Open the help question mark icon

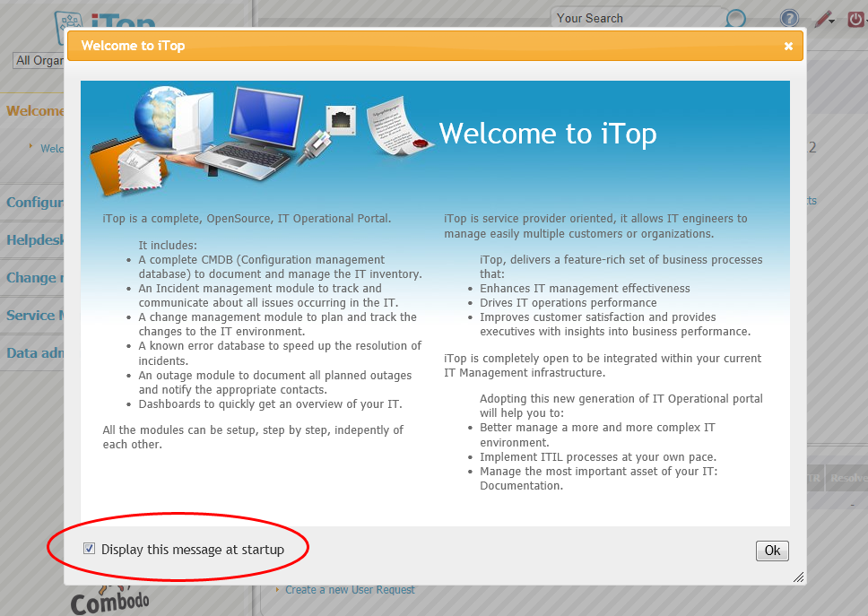tap(789, 18)
